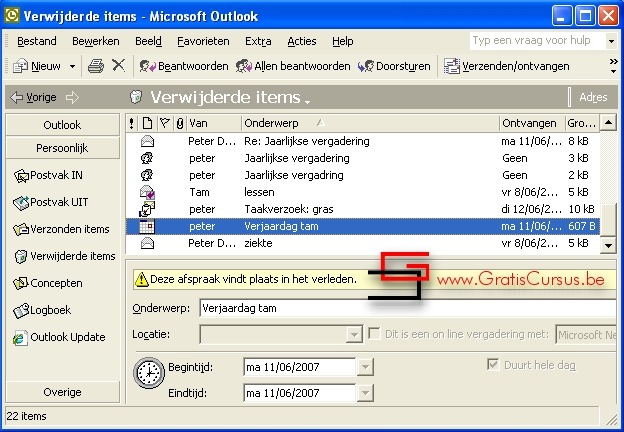Click the message list scrollbar thumb
The height and width of the screenshot is (432, 624).
click(x=608, y=220)
